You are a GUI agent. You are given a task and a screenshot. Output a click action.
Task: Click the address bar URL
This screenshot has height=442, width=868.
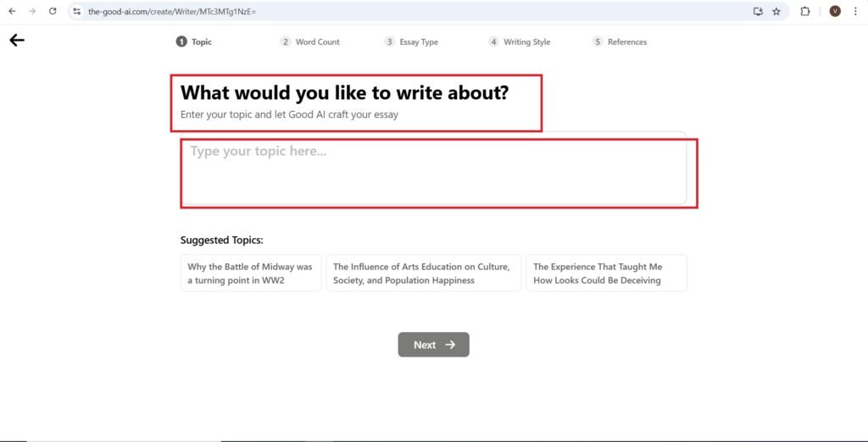172,11
